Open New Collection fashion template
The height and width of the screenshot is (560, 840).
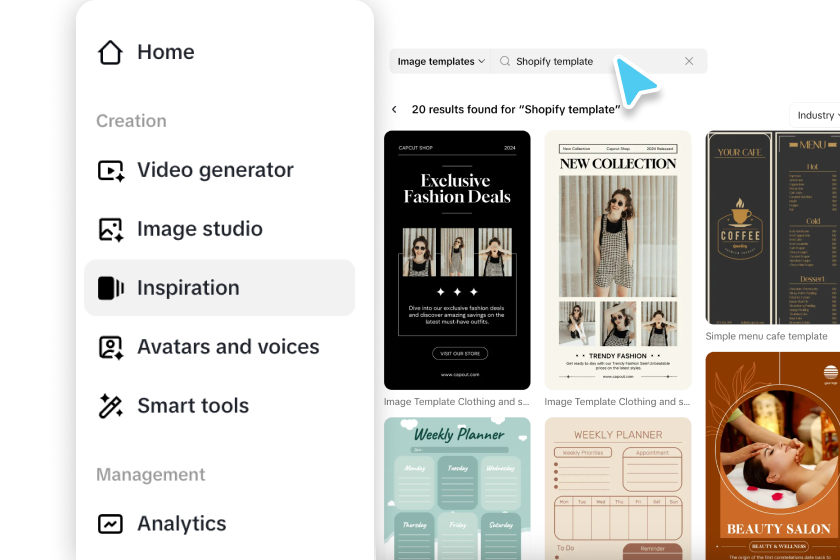[618, 260]
